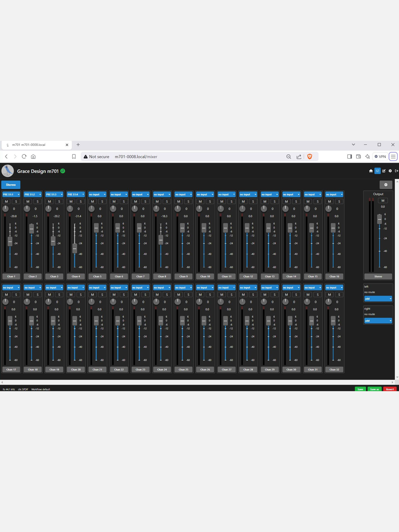The height and width of the screenshot is (532, 399).
Task: Mute Chan 1 with its M button
Action: [x=6, y=202]
